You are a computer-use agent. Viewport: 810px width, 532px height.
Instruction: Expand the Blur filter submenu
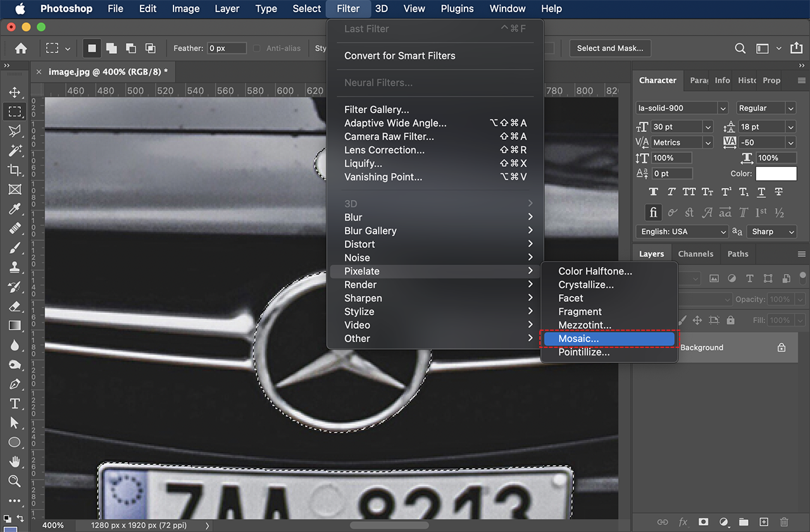coord(435,217)
